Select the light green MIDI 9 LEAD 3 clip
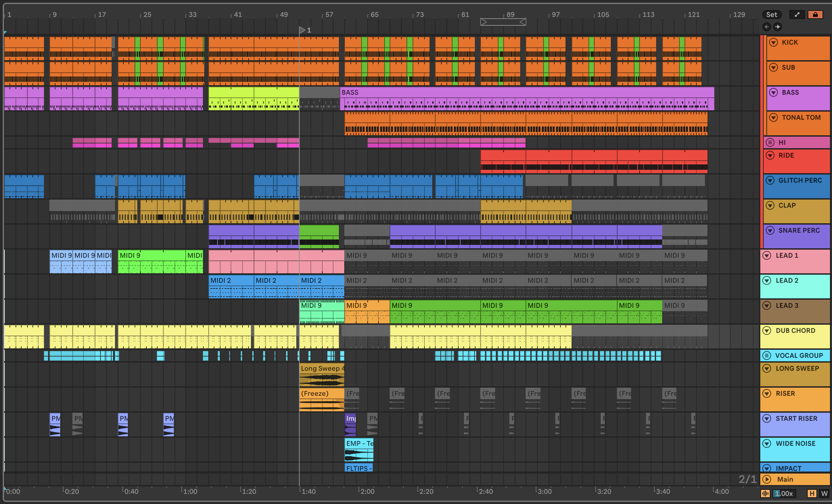 [322, 312]
